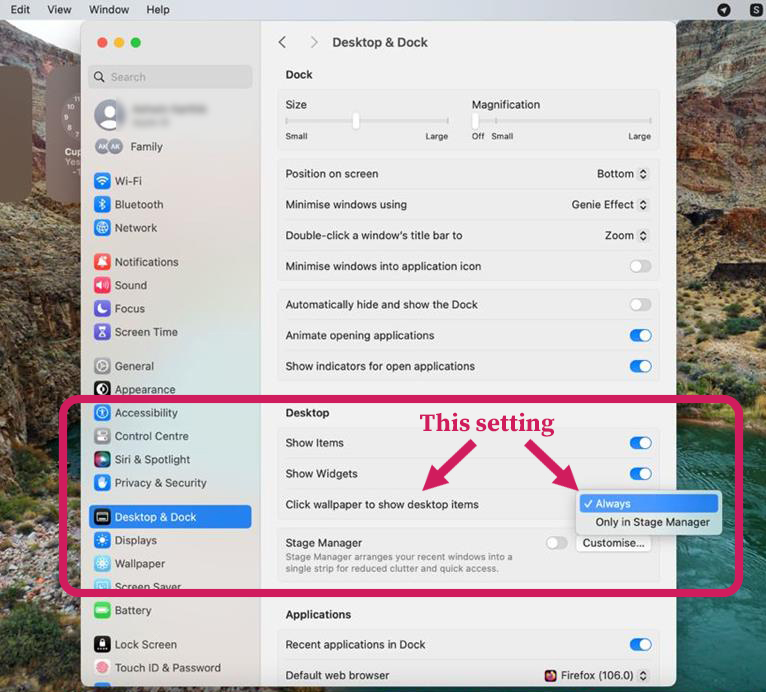Turn off Show Items switch
Screen dimensions: 766x692
point(640,443)
